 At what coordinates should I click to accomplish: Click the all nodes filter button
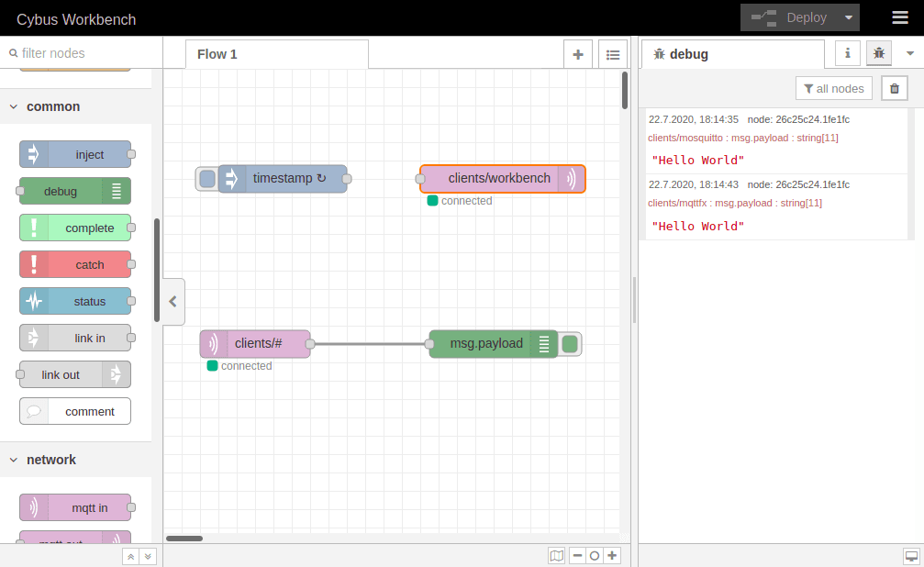(833, 88)
